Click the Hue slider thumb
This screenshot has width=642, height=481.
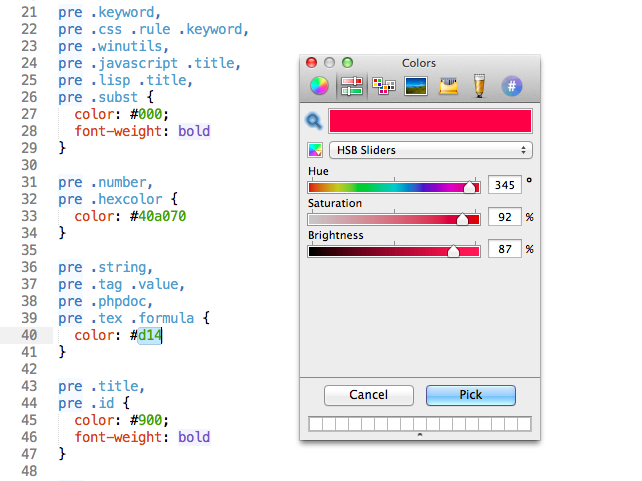[x=470, y=187]
